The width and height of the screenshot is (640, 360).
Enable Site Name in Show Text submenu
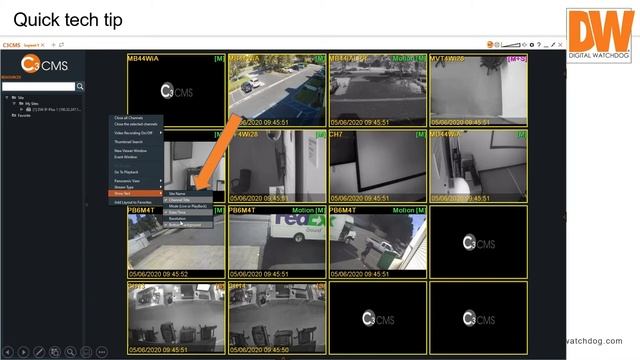188,193
